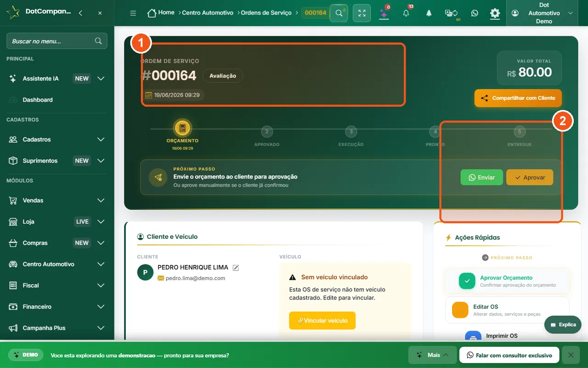Expand Financeiro sidebar menu

tap(57, 307)
